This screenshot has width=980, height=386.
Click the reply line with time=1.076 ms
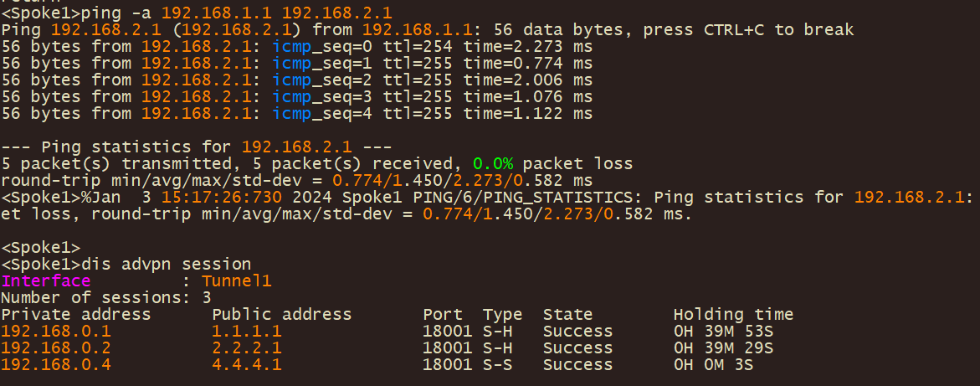297,97
